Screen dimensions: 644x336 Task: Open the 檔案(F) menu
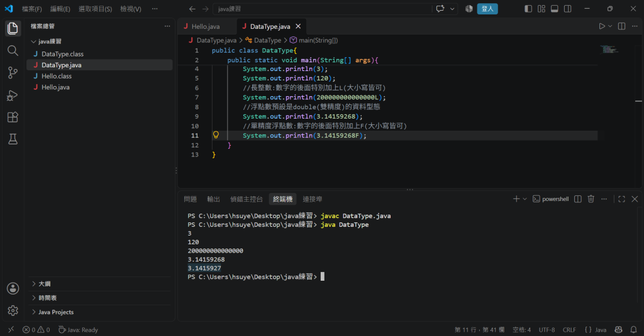(31, 9)
